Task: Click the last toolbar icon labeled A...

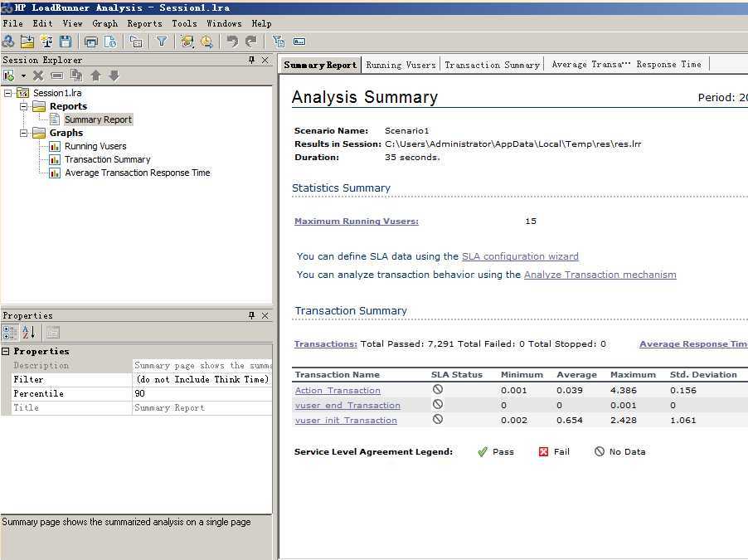Action: click(299, 41)
